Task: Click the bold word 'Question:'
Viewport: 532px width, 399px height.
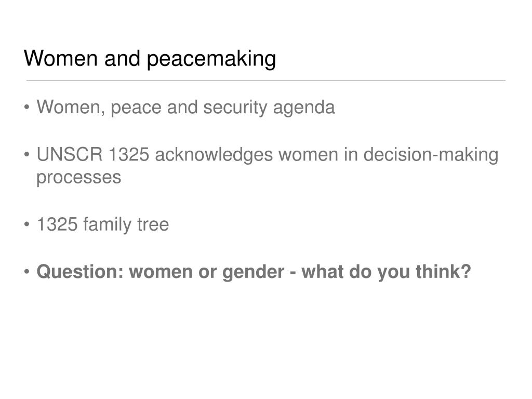Action: click(x=80, y=272)
